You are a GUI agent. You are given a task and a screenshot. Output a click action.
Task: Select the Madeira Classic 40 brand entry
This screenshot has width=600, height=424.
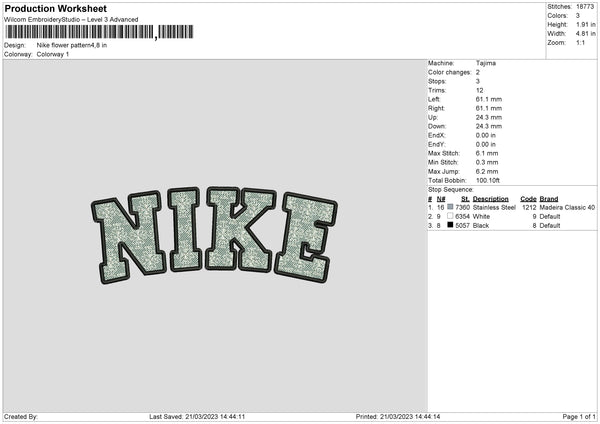pyautogui.click(x=567, y=207)
